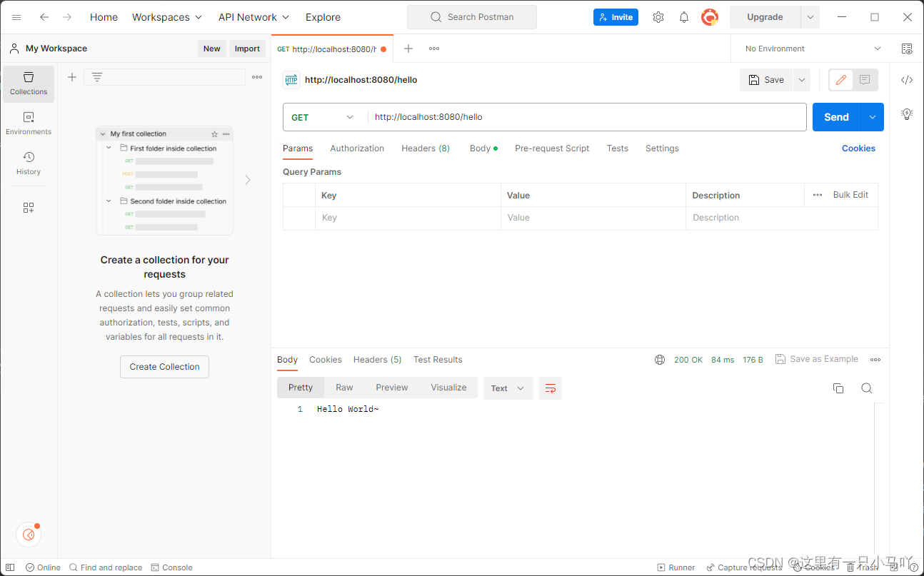Change the GET method dropdown

tap(323, 117)
